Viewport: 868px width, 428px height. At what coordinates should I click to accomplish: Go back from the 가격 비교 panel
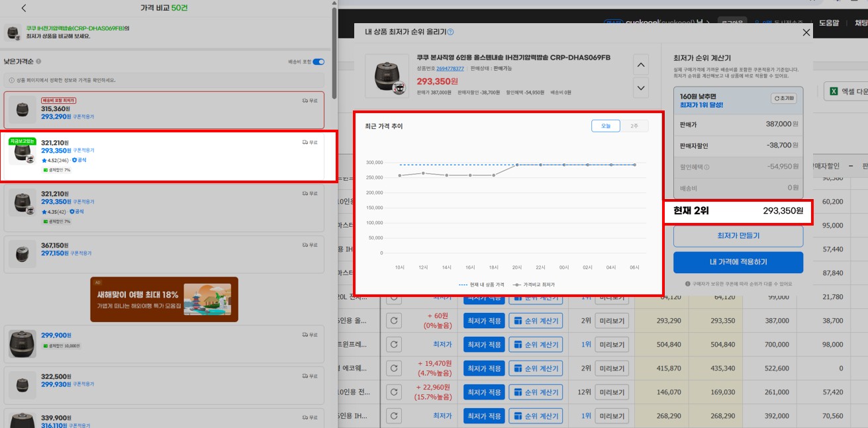(24, 8)
